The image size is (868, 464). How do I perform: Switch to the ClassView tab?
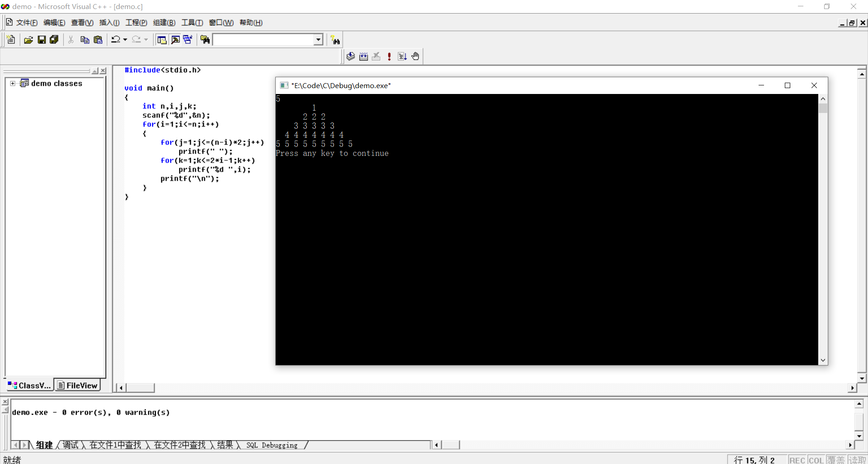click(x=29, y=385)
